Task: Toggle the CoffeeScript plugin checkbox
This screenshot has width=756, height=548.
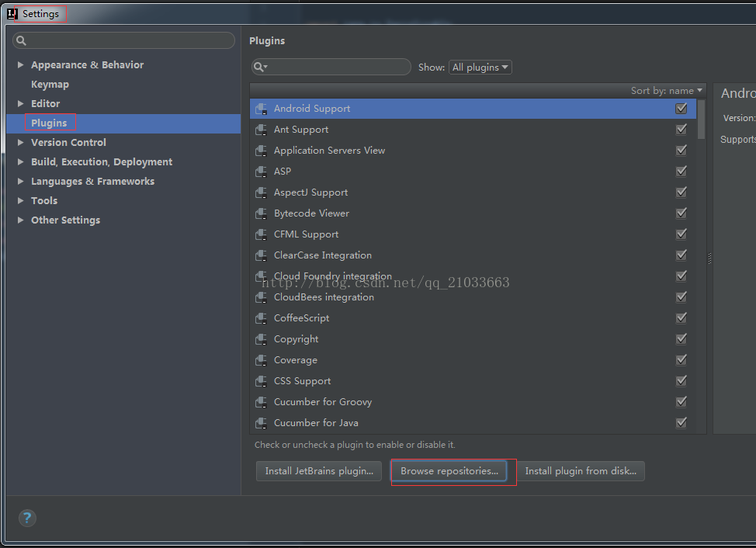Action: point(681,318)
